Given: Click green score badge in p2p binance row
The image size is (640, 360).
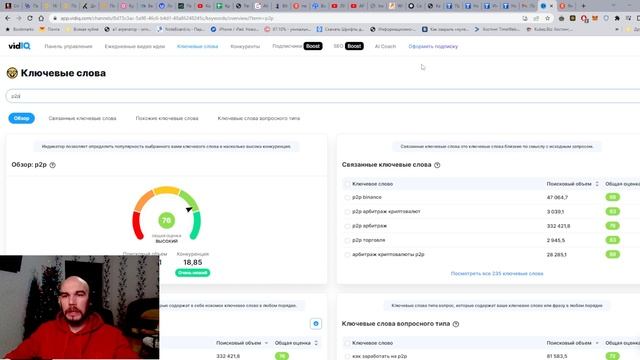Looking at the screenshot, I should pyautogui.click(x=612, y=197).
